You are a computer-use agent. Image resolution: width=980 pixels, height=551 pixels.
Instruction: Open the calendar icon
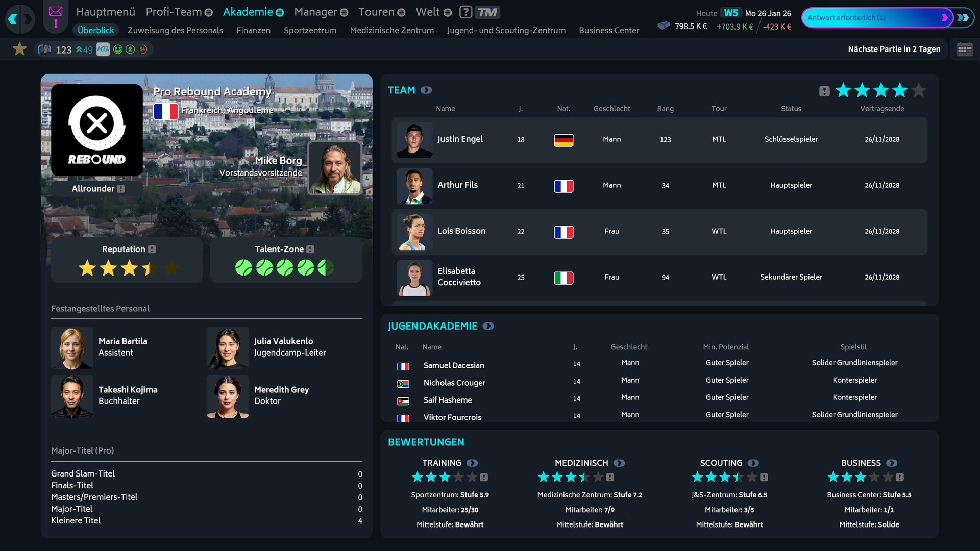(965, 49)
